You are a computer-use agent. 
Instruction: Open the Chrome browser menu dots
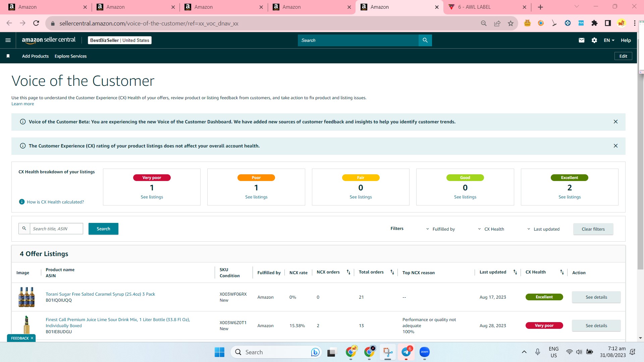tap(635, 23)
